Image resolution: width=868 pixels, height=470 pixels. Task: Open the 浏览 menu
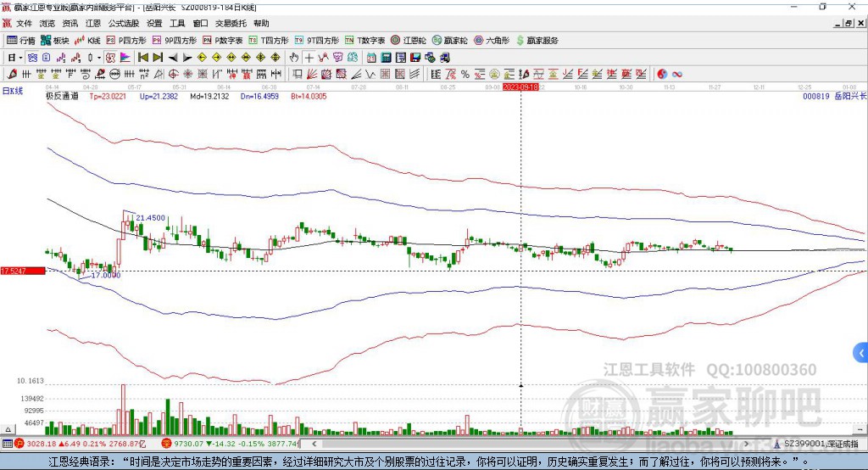(47, 23)
